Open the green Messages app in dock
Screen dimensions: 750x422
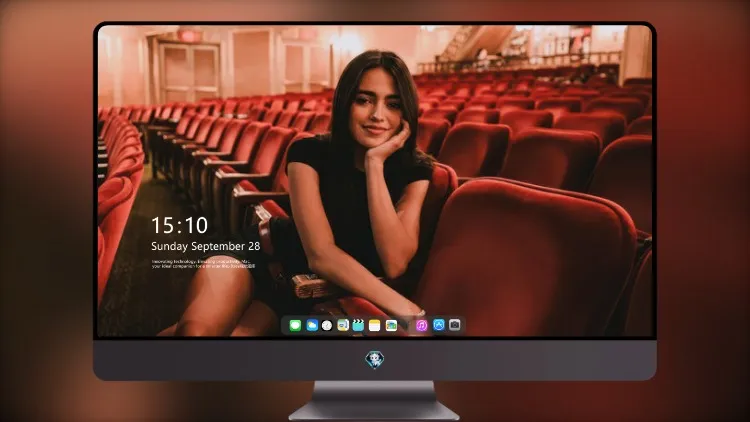point(295,325)
